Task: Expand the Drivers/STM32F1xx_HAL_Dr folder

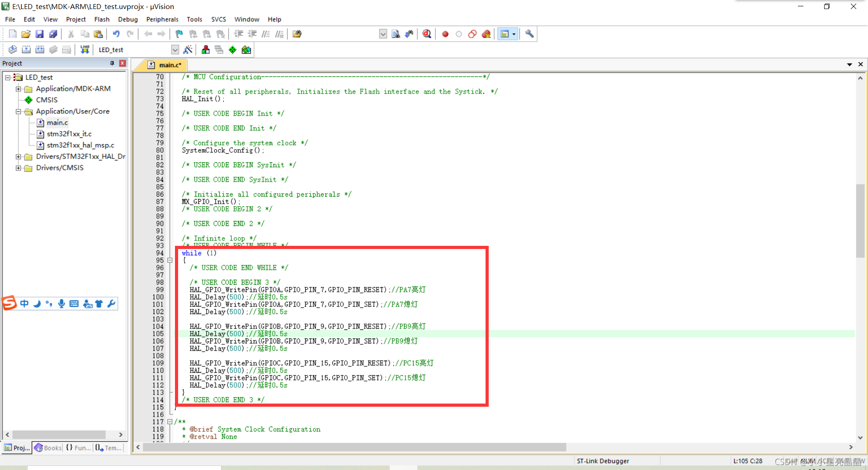Action: coord(18,157)
